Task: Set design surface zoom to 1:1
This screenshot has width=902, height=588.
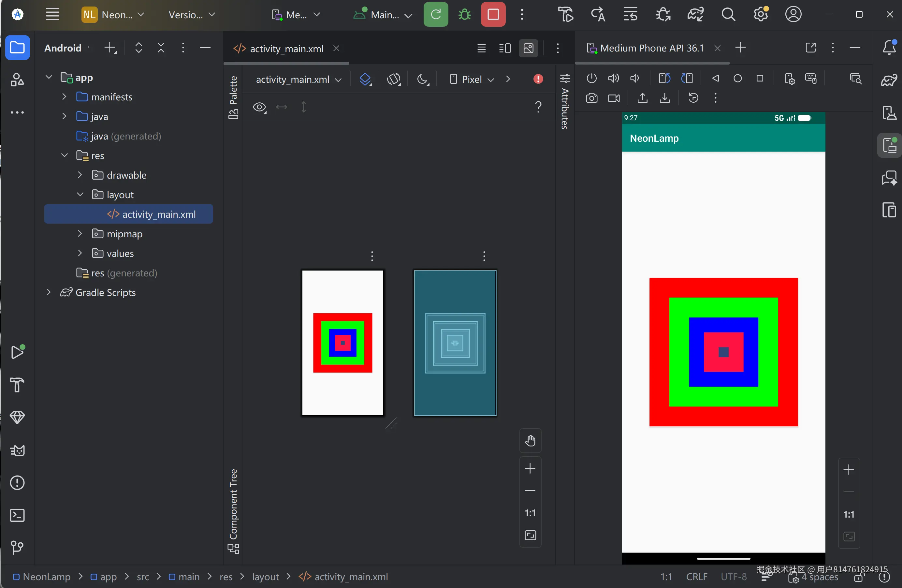Action: (530, 513)
